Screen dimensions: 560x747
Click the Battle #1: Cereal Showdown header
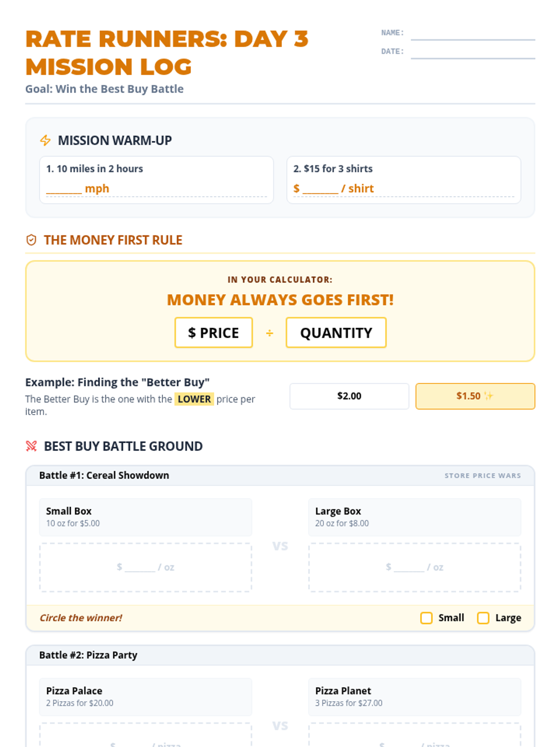104,475
